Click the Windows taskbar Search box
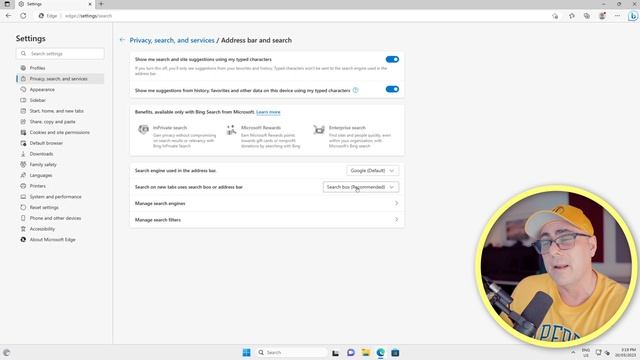640x360 pixels. click(292, 353)
